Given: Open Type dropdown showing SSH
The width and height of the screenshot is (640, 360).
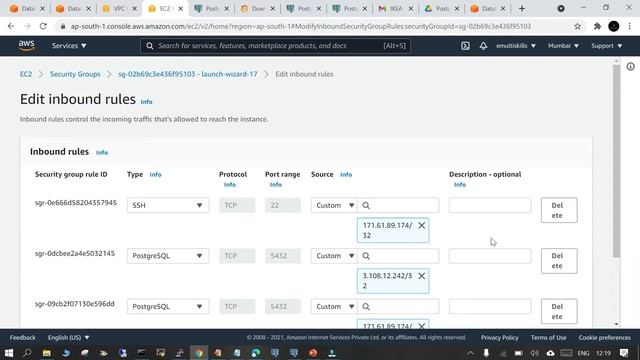Looking at the screenshot, I should [x=168, y=205].
